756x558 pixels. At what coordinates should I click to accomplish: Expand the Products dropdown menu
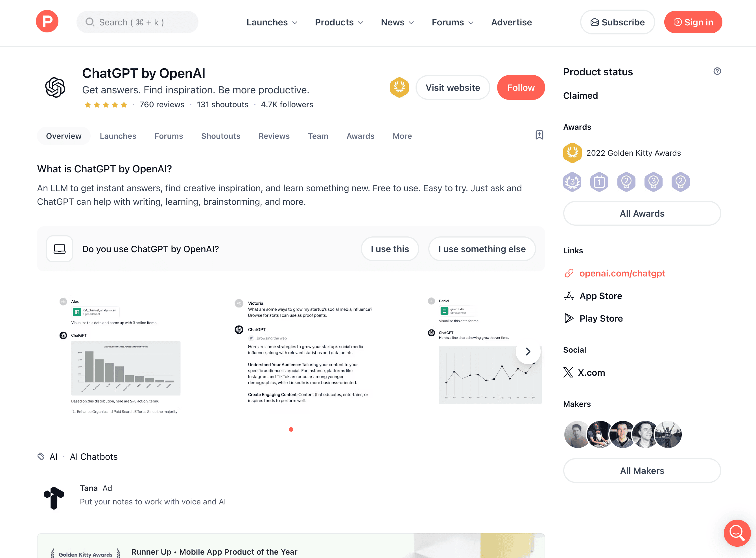339,22
